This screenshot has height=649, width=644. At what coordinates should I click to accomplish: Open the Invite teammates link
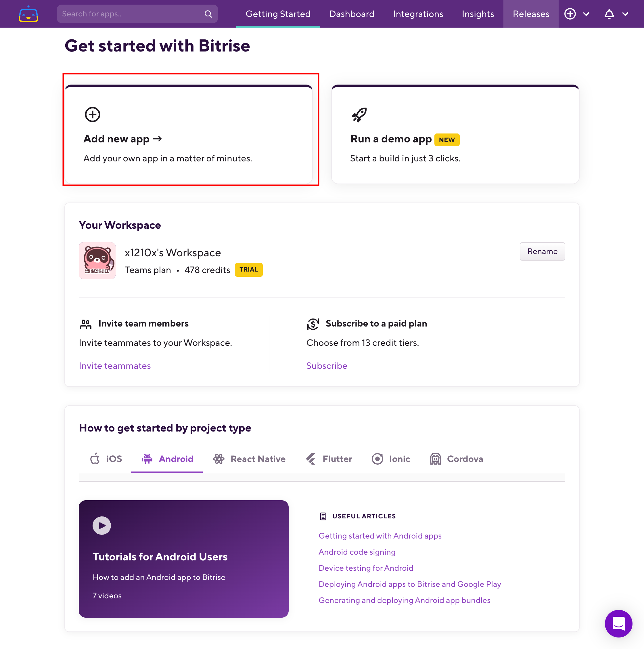click(115, 365)
